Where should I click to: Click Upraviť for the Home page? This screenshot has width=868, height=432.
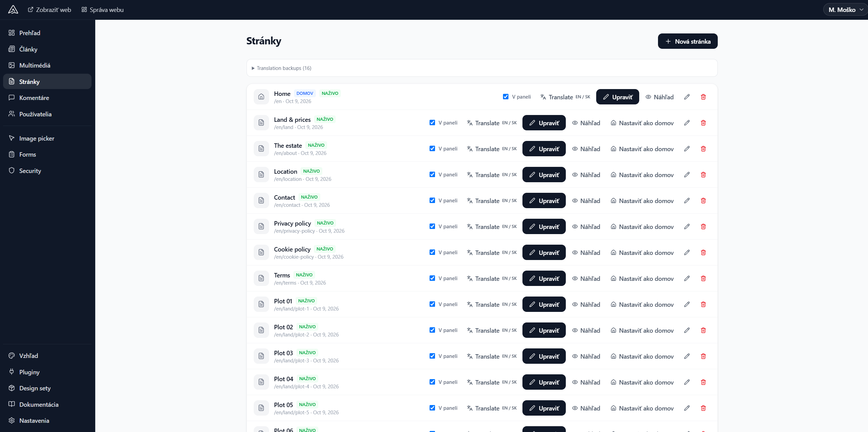(617, 97)
